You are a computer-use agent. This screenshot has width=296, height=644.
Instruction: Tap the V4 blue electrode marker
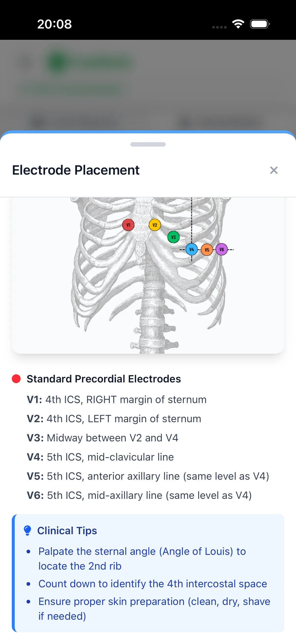[x=192, y=249]
